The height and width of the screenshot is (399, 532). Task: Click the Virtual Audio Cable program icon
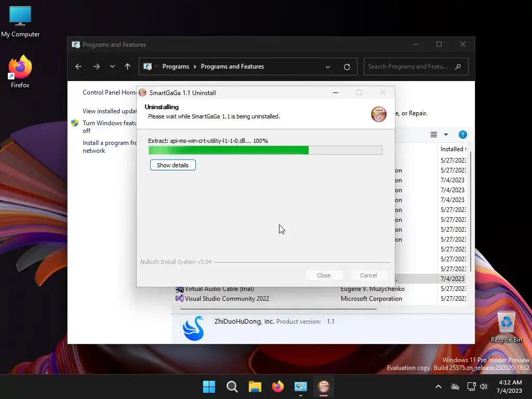[179, 289]
